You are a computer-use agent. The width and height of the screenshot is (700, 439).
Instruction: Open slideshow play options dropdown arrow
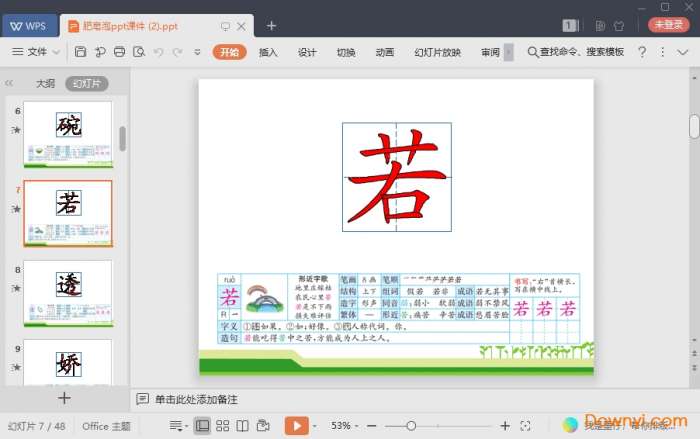point(315,426)
